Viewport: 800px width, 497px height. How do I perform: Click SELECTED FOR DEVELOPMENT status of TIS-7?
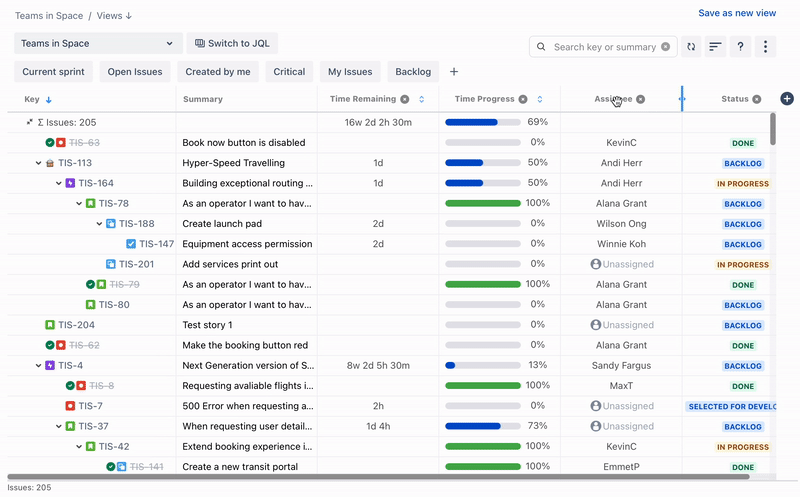[x=732, y=407]
